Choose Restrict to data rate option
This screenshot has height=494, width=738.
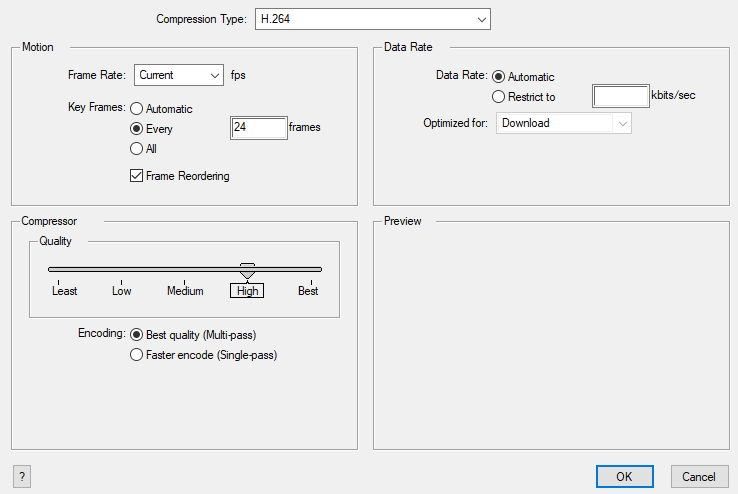[499, 97]
